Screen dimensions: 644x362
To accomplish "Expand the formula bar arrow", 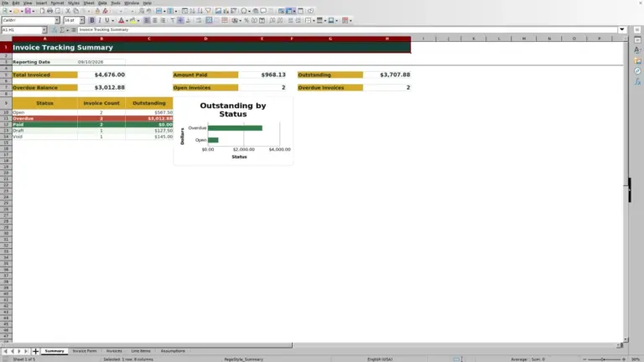I will click(x=622, y=29).
